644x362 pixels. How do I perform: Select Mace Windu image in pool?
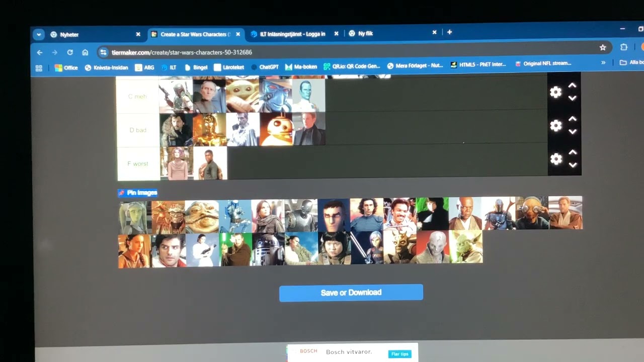(x=465, y=213)
